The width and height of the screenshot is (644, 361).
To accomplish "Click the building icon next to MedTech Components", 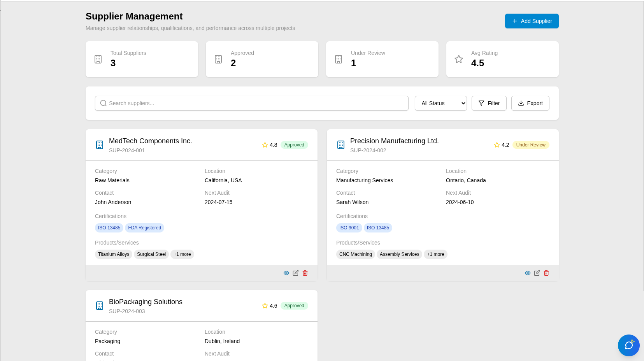I will point(100,145).
